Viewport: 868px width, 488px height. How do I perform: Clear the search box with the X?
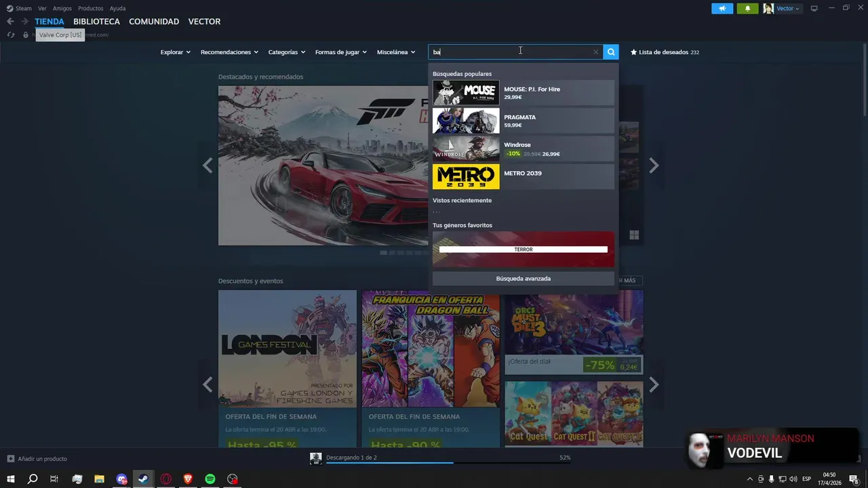click(x=595, y=52)
